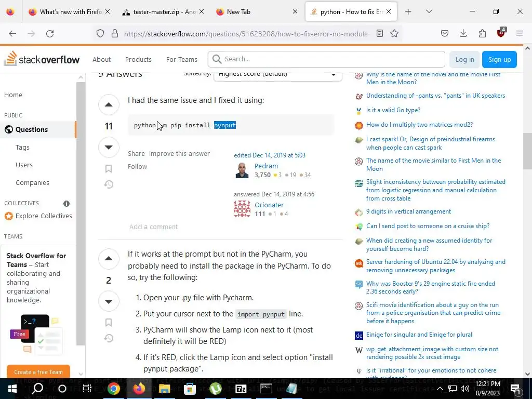Viewport: 532px width, 399px height.
Task: Open the tracking protection shield icon
Action: click(x=100, y=33)
